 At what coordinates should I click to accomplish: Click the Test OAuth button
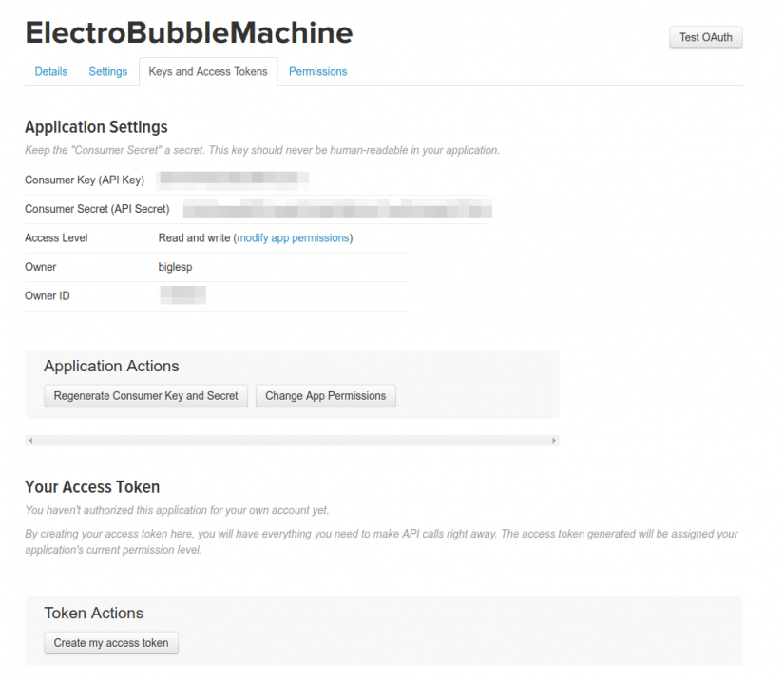point(705,38)
